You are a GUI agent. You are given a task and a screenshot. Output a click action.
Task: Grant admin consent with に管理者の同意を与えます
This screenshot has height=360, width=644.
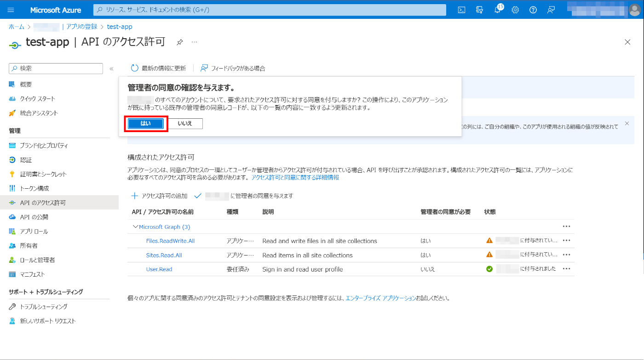(244, 196)
